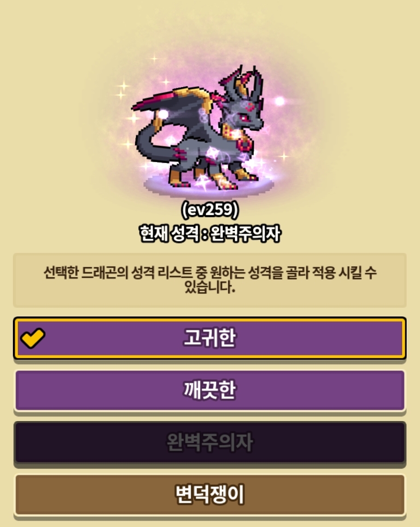Click the 있습니다. line of the description
Screen dimensions: 420x527
pos(210,287)
